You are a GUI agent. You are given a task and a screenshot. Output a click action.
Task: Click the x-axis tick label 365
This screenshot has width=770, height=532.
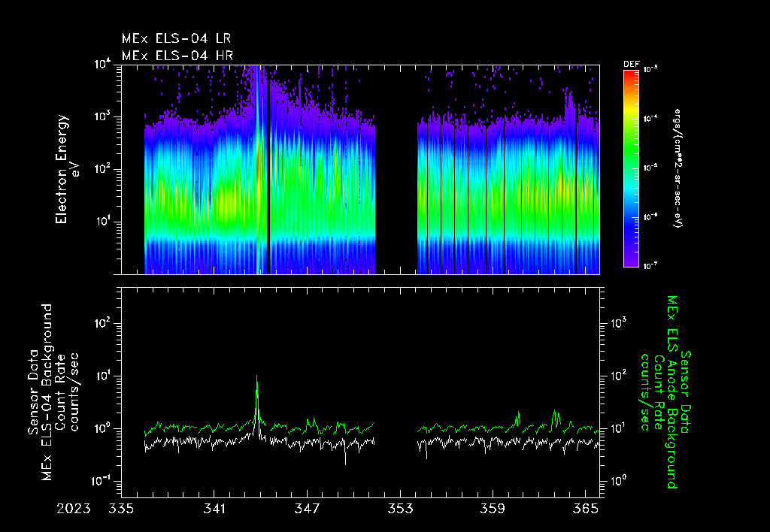pyautogui.click(x=586, y=509)
